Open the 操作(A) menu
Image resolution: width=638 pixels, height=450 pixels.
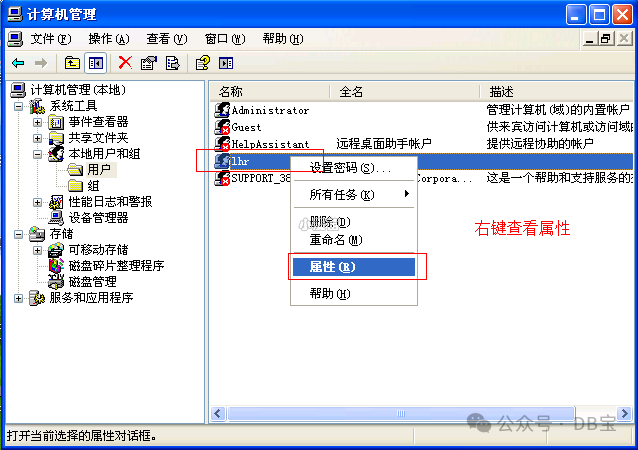tap(109, 39)
